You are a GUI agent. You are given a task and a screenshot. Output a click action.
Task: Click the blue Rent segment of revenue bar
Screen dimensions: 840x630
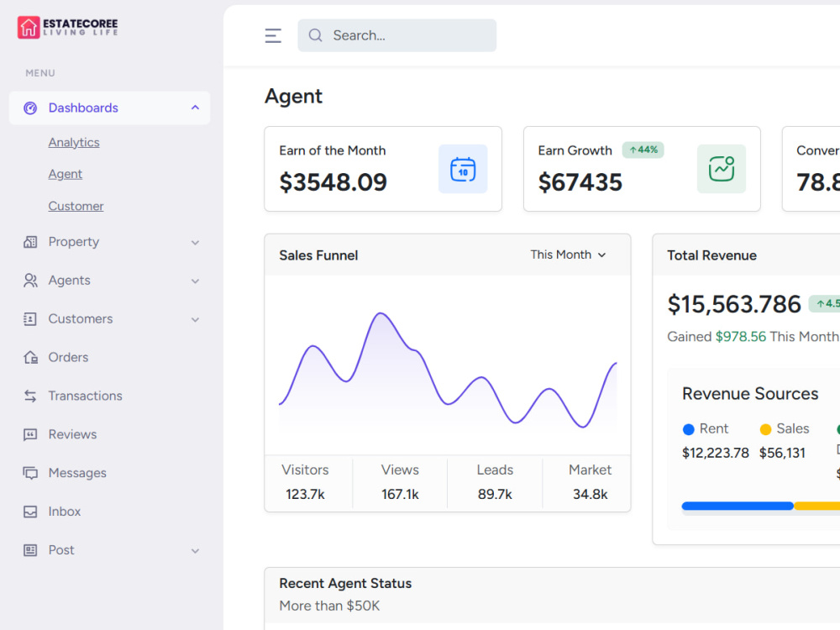click(738, 506)
